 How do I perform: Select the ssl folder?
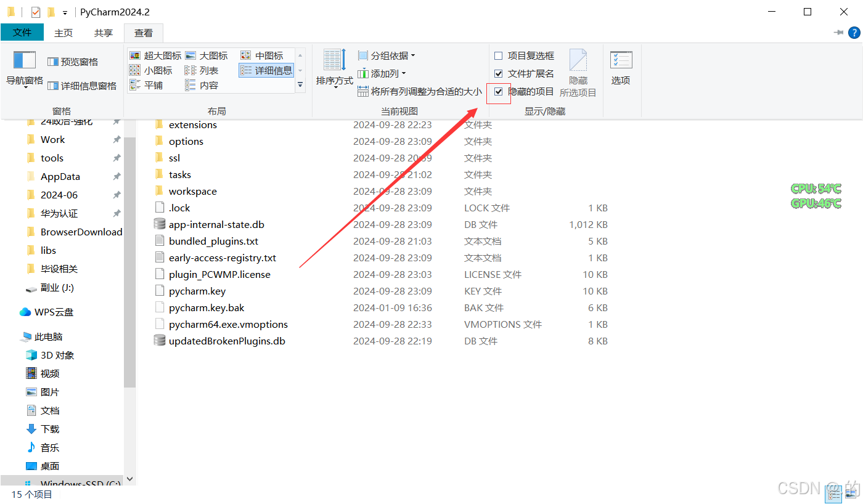coord(174,158)
